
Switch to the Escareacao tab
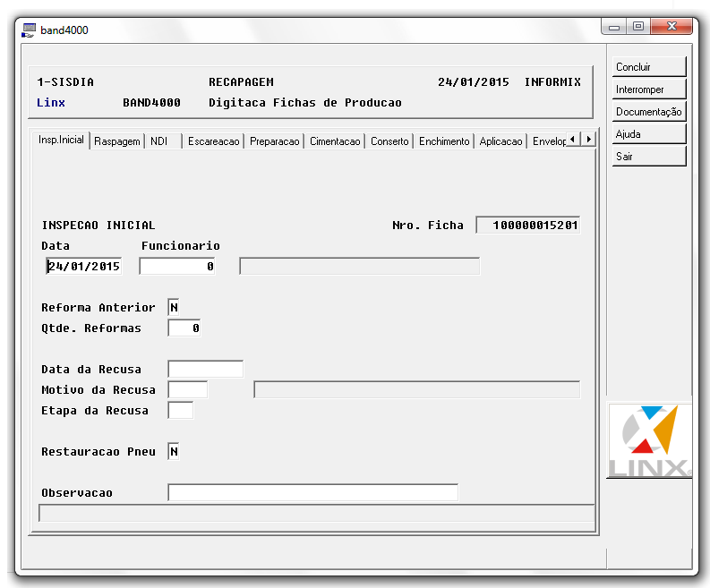pyautogui.click(x=214, y=141)
